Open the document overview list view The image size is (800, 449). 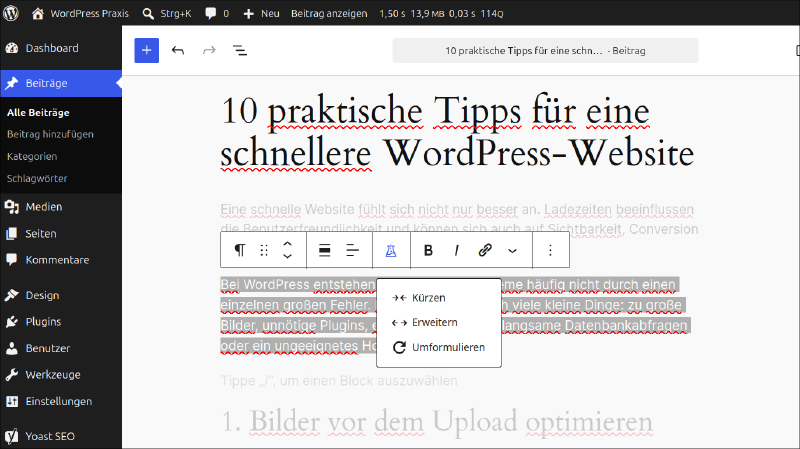tap(240, 50)
